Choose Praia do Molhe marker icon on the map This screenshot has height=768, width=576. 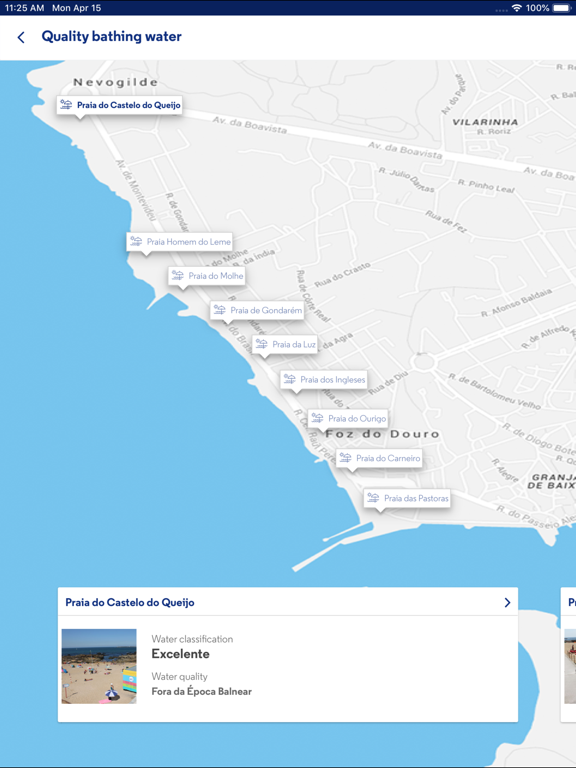177,276
